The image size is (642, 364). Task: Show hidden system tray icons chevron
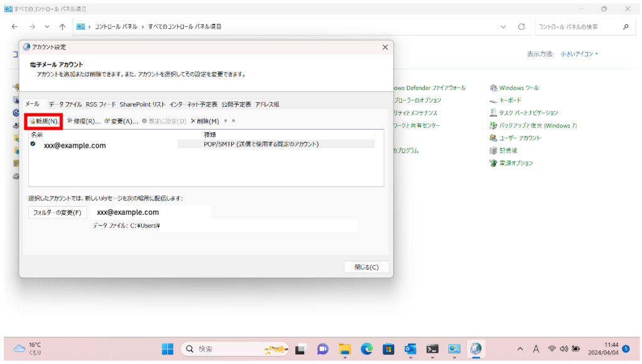[x=520, y=349]
